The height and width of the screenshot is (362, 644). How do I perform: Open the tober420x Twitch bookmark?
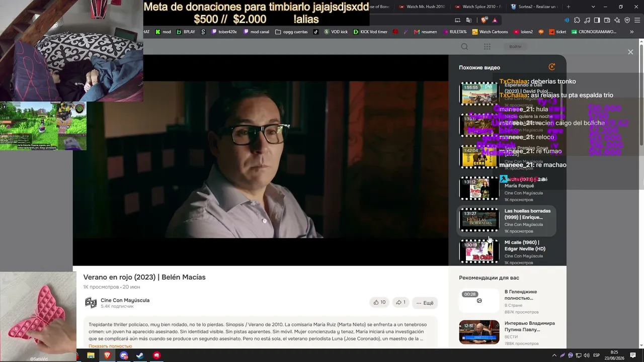pyautogui.click(x=224, y=32)
